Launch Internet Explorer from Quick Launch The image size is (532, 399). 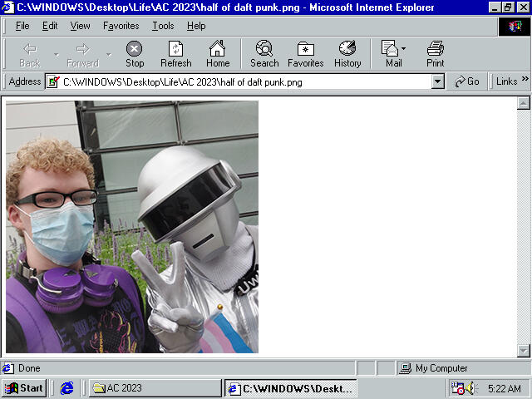(67, 388)
